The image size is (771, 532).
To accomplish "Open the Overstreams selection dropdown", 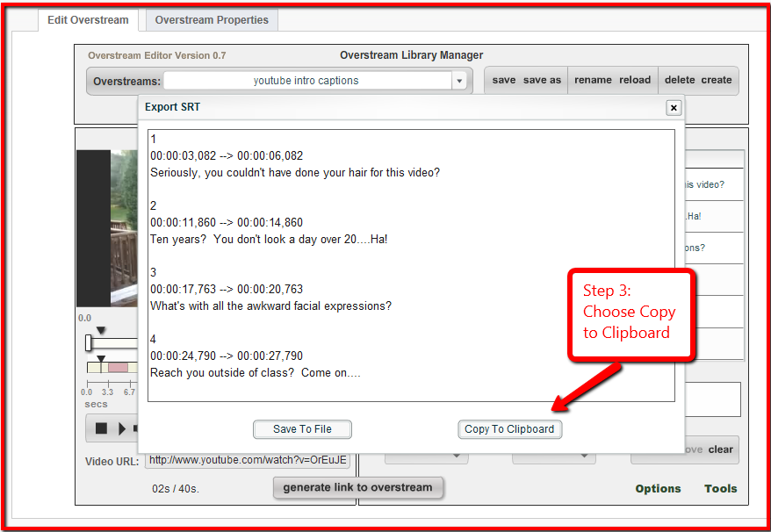I will click(x=459, y=80).
